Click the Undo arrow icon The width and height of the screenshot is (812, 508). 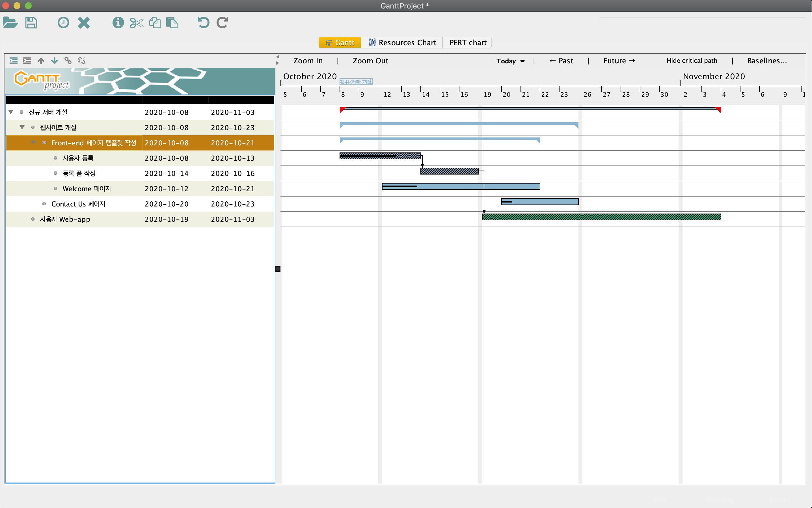point(203,23)
